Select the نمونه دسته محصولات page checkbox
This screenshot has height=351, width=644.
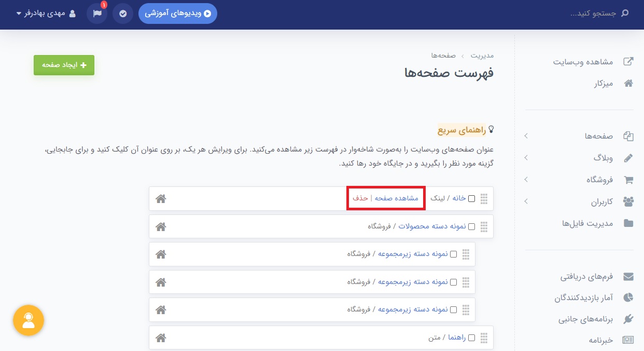[x=472, y=226]
